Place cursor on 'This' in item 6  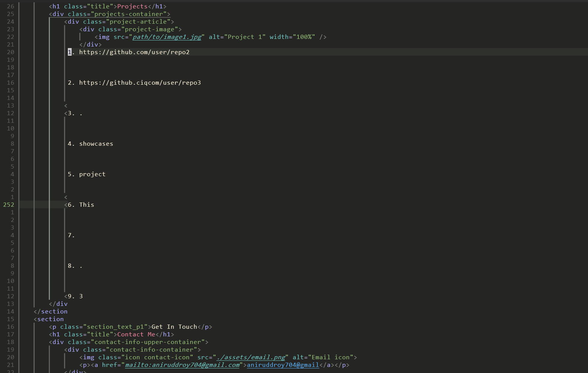pos(87,205)
